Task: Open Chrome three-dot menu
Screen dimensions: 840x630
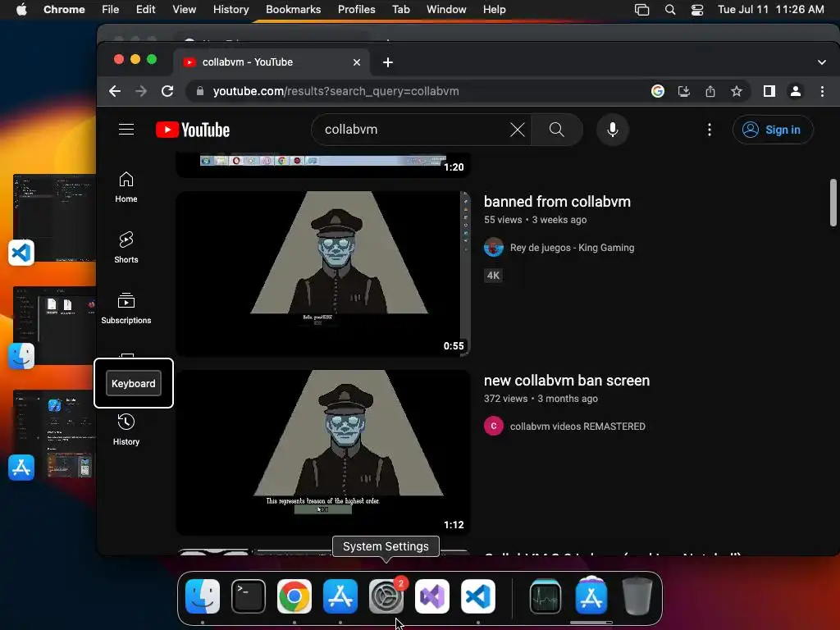Action: pyautogui.click(x=822, y=91)
